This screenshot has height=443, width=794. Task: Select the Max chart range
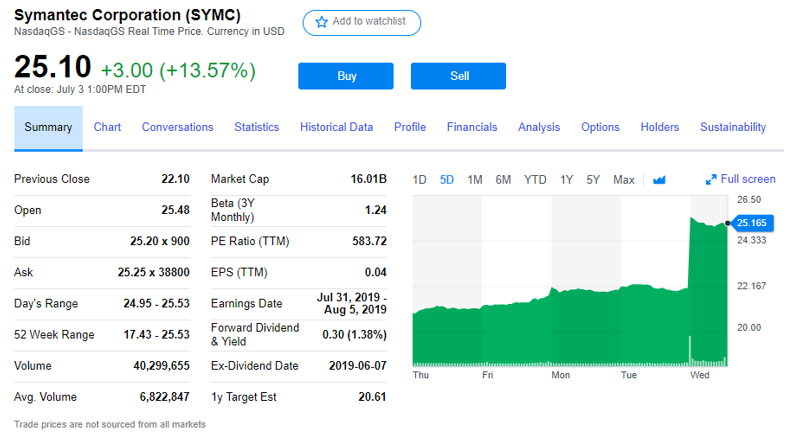[623, 180]
